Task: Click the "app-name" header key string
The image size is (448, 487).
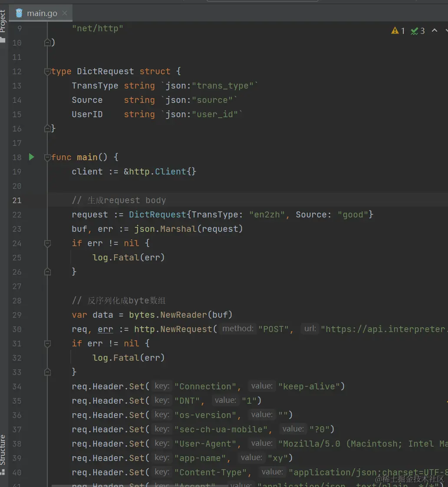Action: (200, 458)
